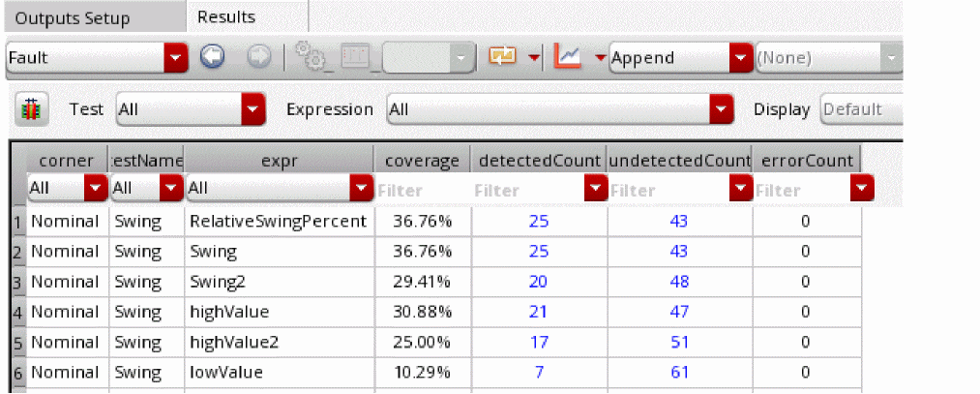
Task: Click the coverage Filter input field
Action: (423, 190)
